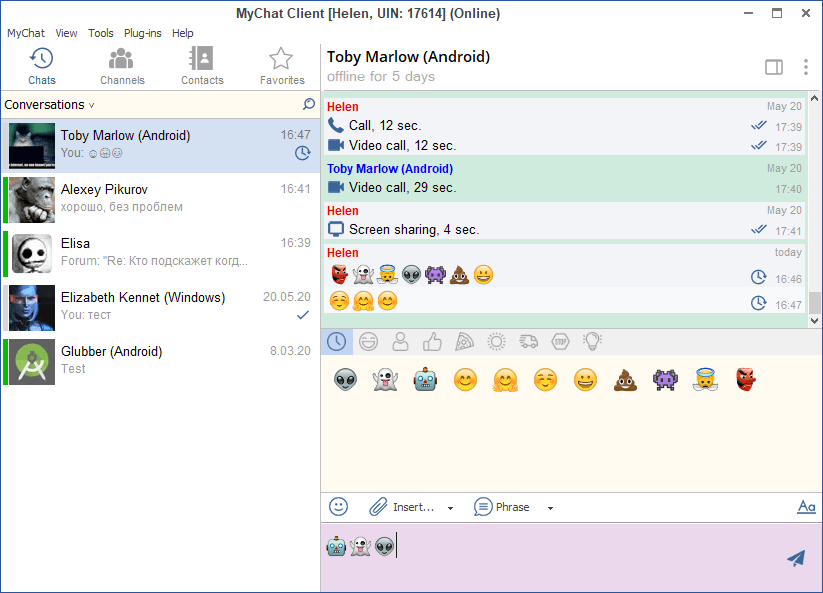
Task: Select the people emoji category
Action: (x=400, y=342)
